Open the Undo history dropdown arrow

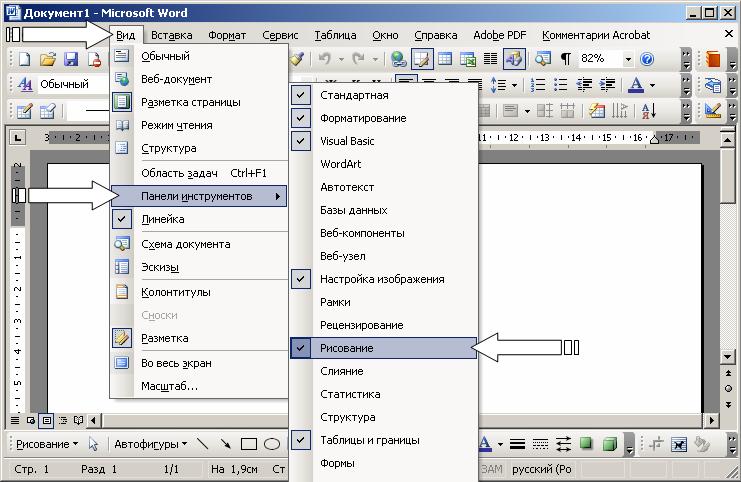coord(341,59)
